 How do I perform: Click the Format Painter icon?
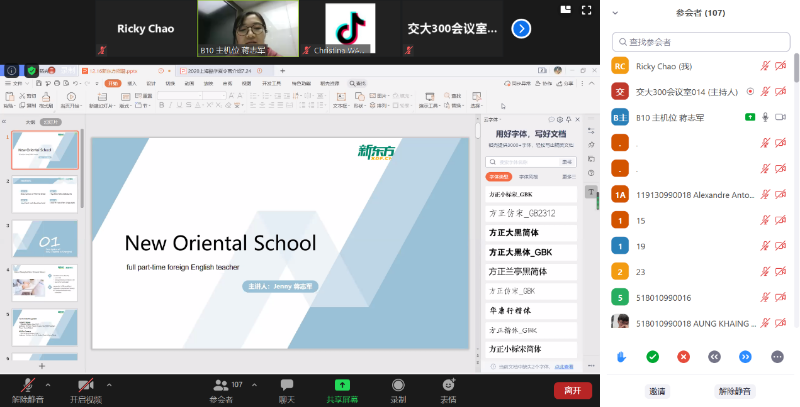tap(46, 99)
